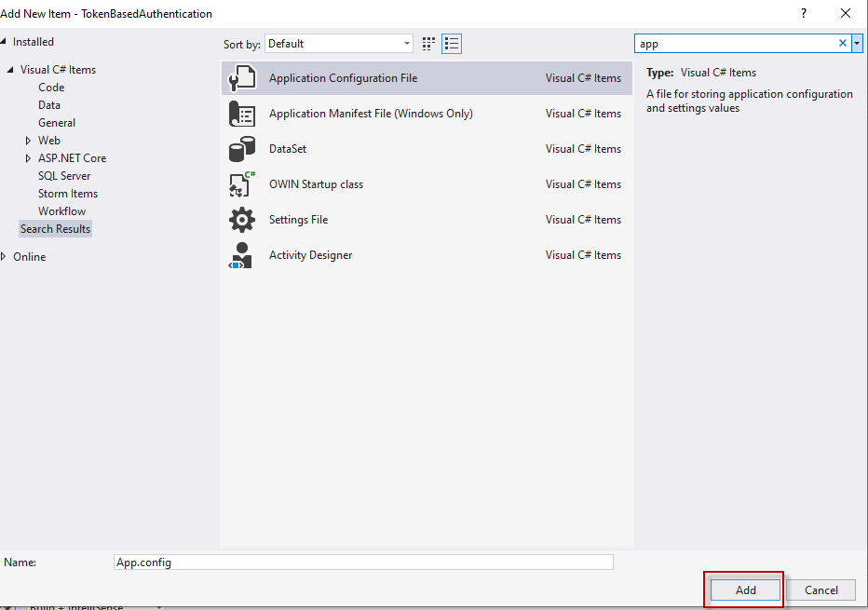The height and width of the screenshot is (610, 868).
Task: Click the Installed label
Action: (34, 42)
